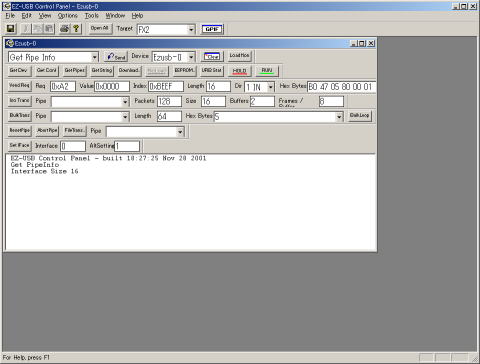Click the Help question mark icon

pos(76,29)
